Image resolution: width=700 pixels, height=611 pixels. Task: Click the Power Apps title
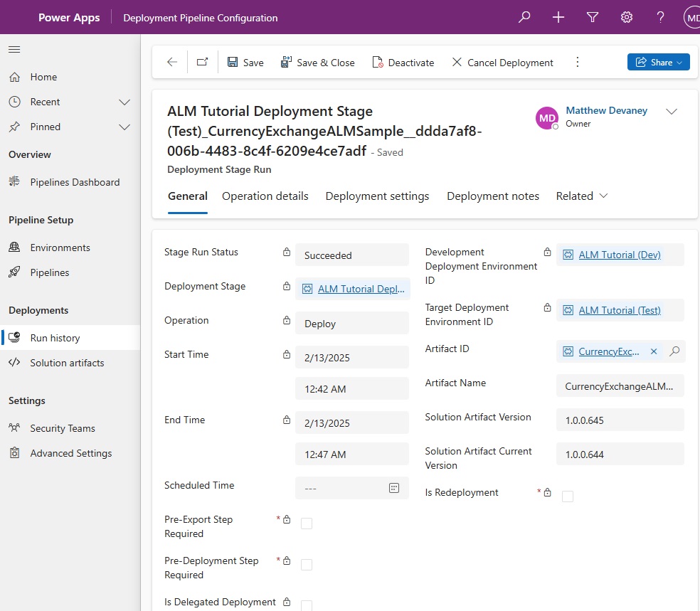pos(69,17)
